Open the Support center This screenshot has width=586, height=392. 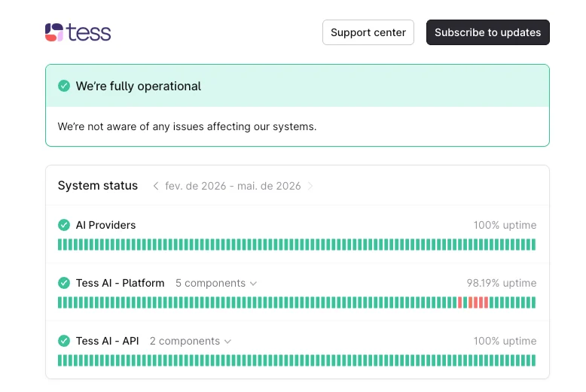click(x=368, y=32)
